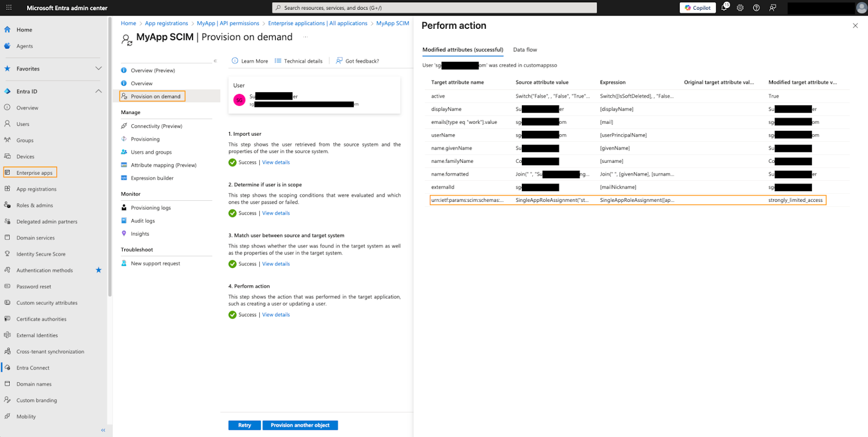Click Learn More toolbar item

click(250, 61)
